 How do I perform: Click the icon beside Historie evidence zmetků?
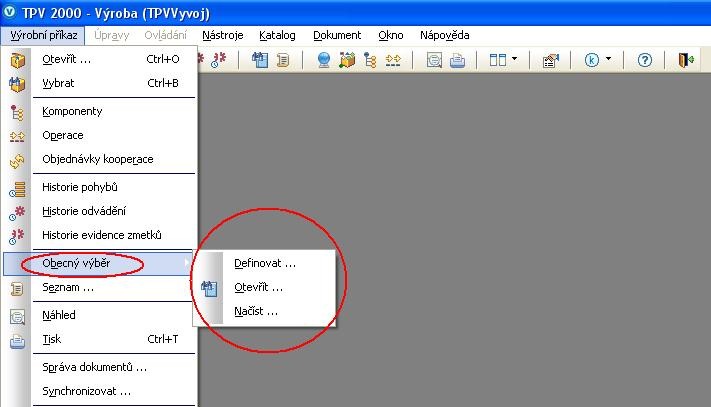point(17,236)
